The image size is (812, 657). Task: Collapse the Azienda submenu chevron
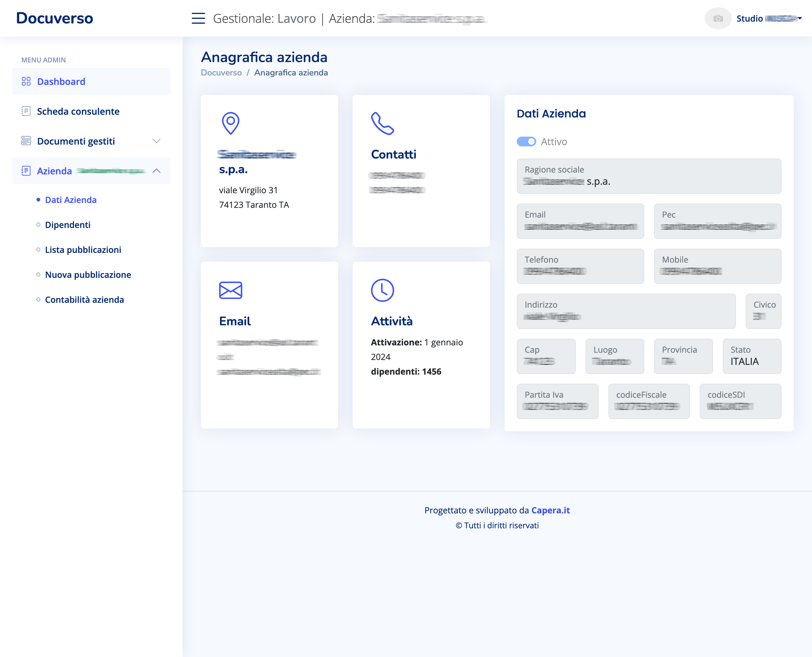coord(156,171)
